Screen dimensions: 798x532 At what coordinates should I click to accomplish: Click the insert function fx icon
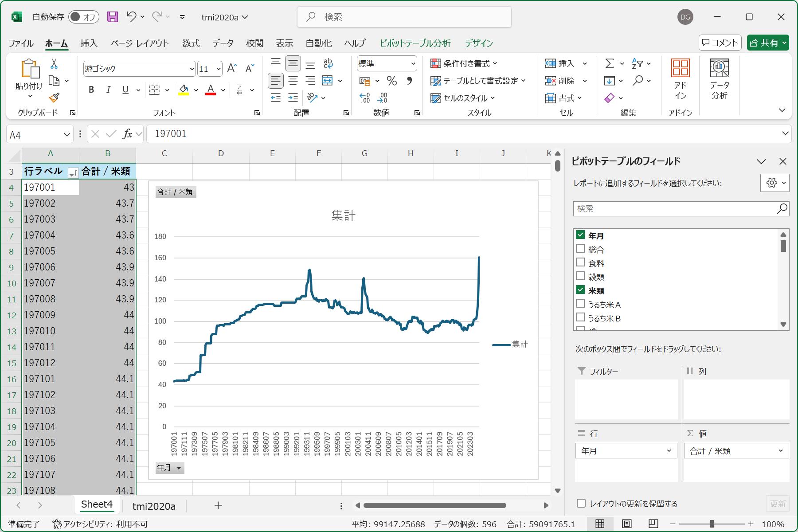click(x=127, y=134)
